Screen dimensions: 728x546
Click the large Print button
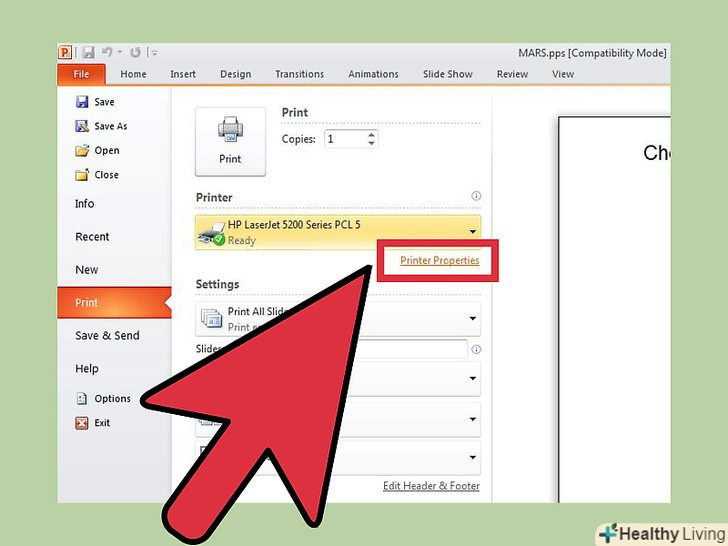[230, 142]
